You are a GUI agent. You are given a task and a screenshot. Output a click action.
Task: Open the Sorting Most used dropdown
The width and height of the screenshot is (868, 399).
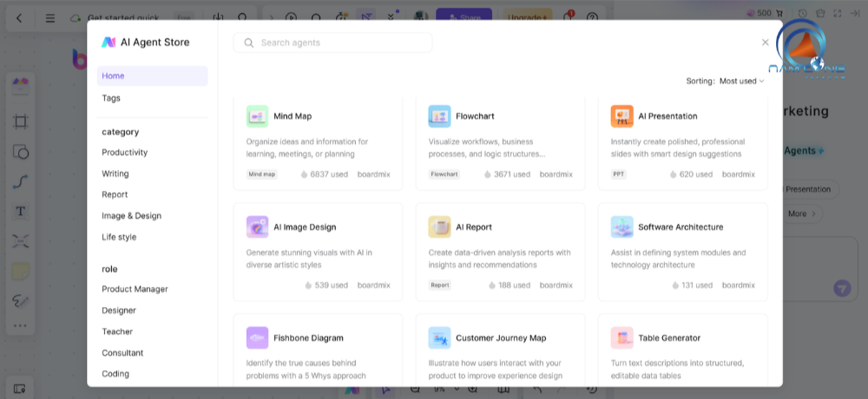(x=741, y=81)
